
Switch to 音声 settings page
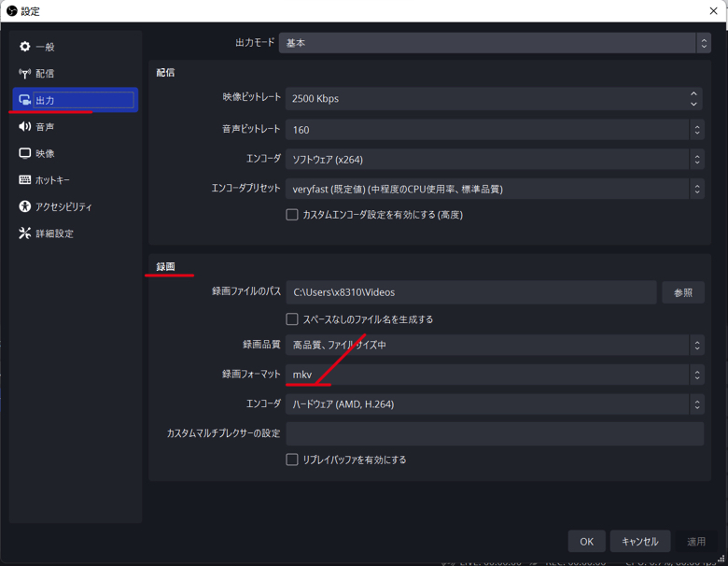coord(76,126)
